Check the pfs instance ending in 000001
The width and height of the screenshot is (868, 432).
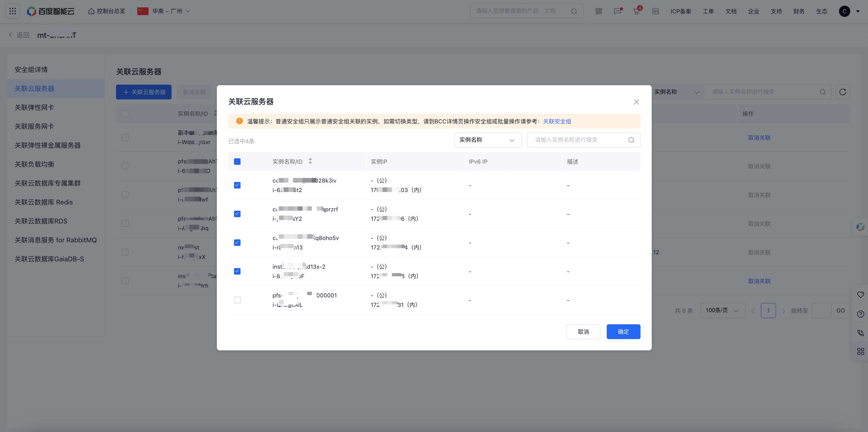[237, 300]
